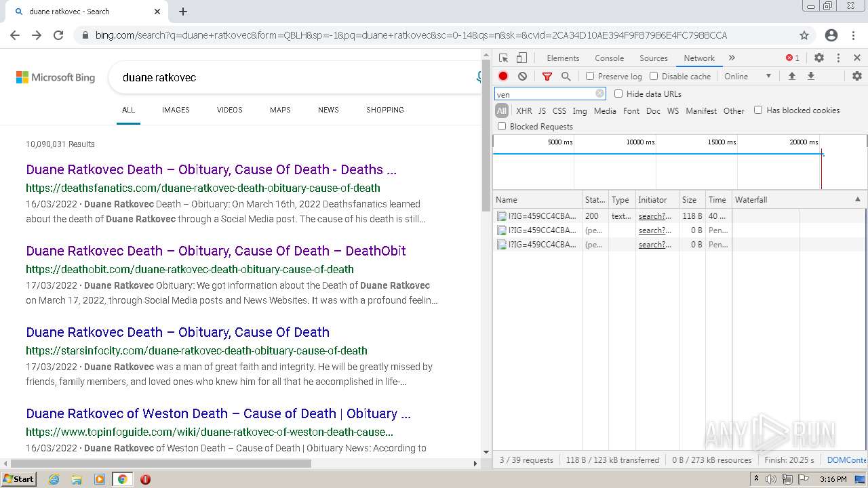Open deathsfanatics Duane Ratkovec result
This screenshot has width=868, height=488.
pos(211,169)
